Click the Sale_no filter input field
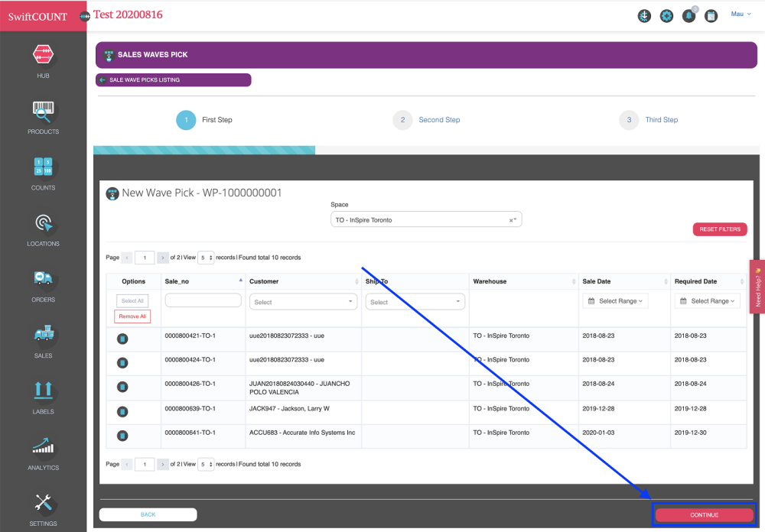Image resolution: width=765 pixels, height=532 pixels. [203, 300]
